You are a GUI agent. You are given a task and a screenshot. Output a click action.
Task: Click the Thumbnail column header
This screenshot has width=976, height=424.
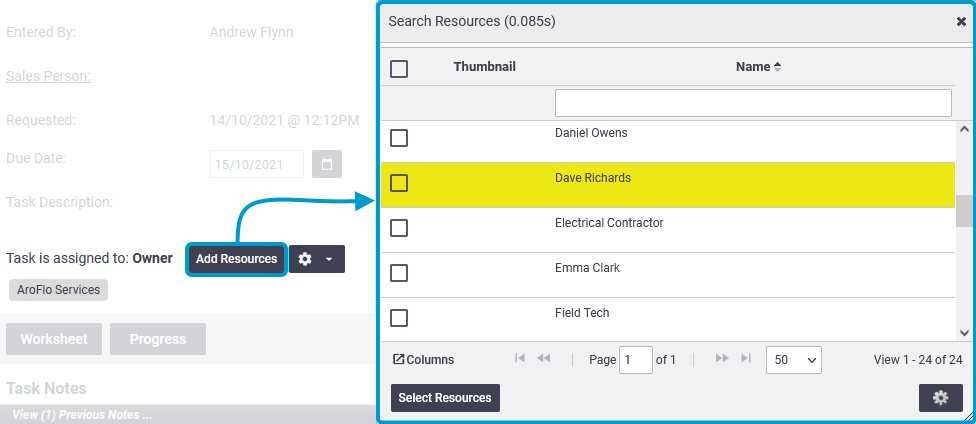click(x=484, y=67)
